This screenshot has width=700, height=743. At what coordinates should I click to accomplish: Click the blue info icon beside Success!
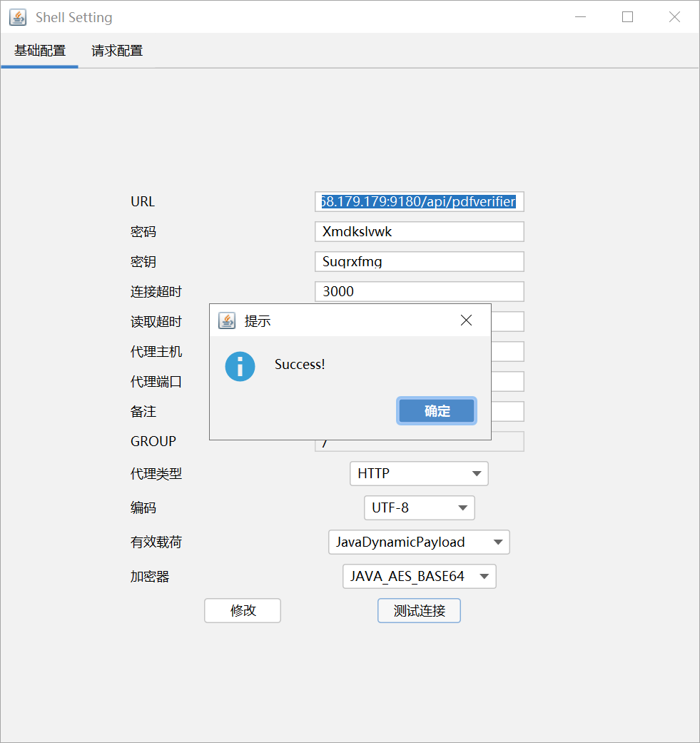(x=240, y=367)
